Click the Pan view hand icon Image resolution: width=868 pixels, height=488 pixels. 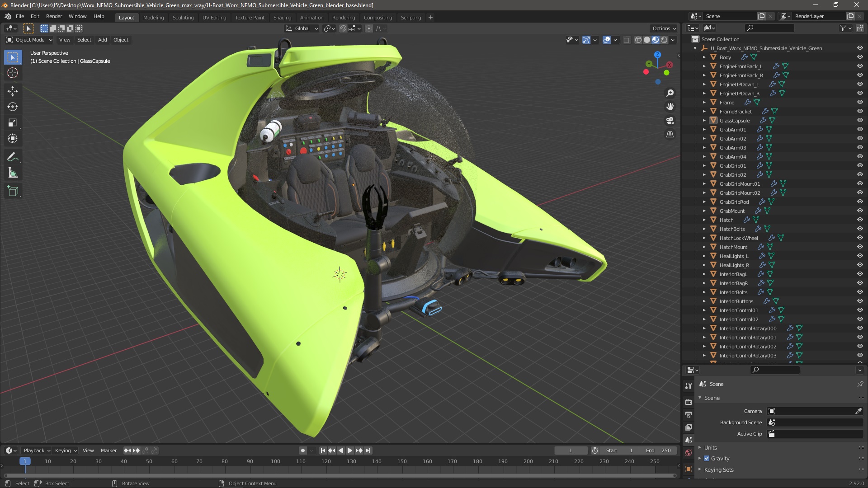[x=670, y=107]
